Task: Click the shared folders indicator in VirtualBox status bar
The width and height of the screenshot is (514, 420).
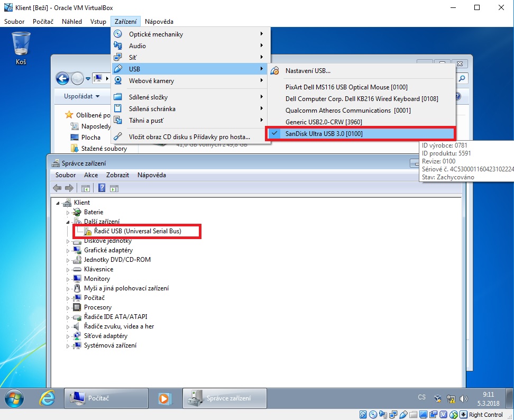Action: 414,415
